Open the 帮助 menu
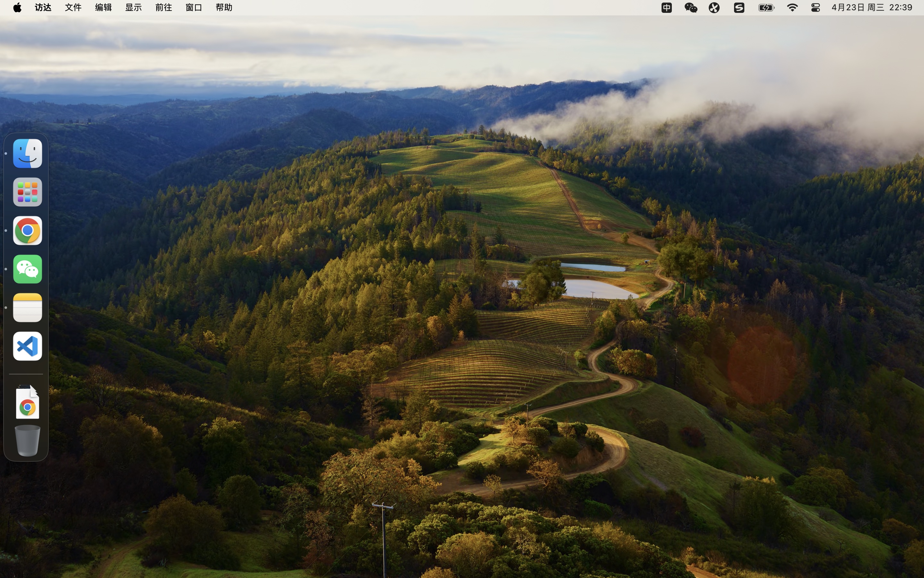 point(224,8)
